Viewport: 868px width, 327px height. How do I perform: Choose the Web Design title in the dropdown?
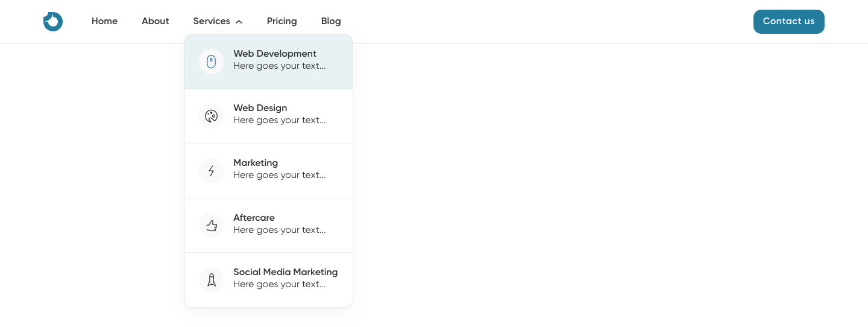260,108
